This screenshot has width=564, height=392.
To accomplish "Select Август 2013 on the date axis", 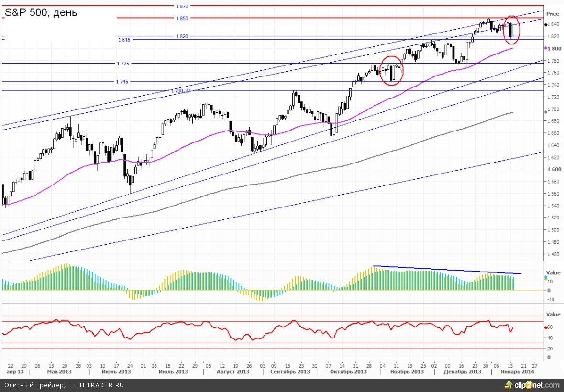I will pos(232,371).
